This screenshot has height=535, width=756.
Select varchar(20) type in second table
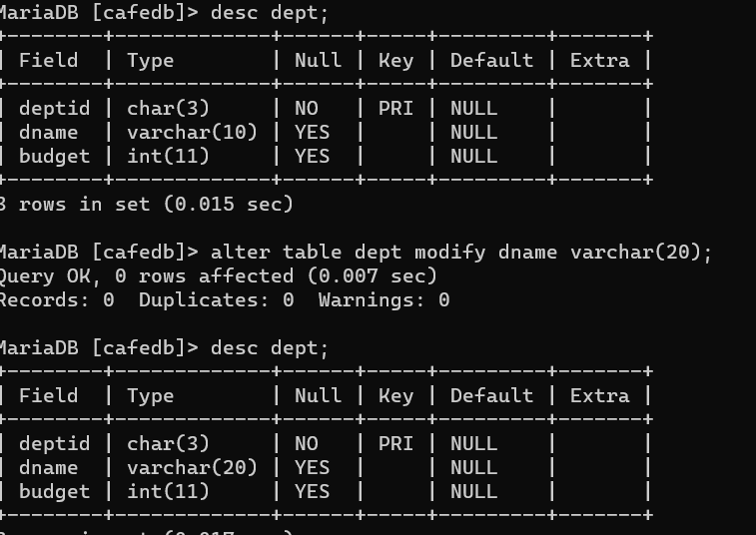tap(192, 467)
